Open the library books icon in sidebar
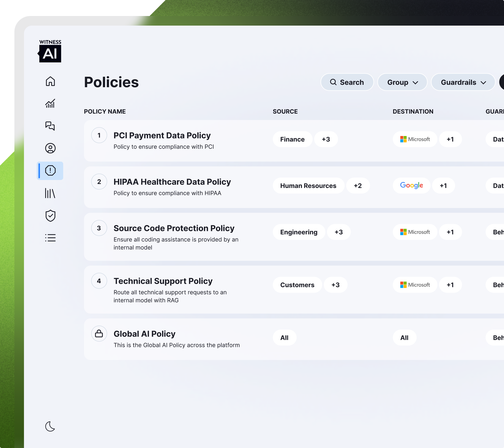The height and width of the screenshot is (448, 504). pyautogui.click(x=50, y=193)
